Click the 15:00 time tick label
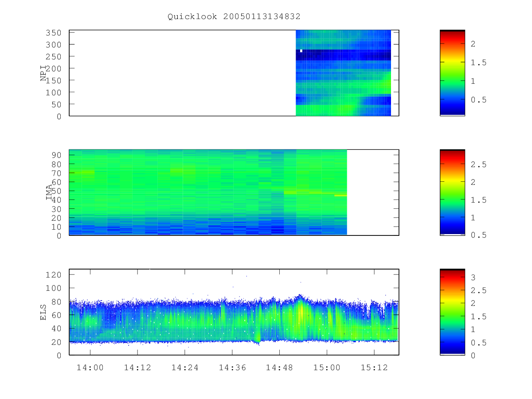The image size is (532, 399). coord(327,368)
